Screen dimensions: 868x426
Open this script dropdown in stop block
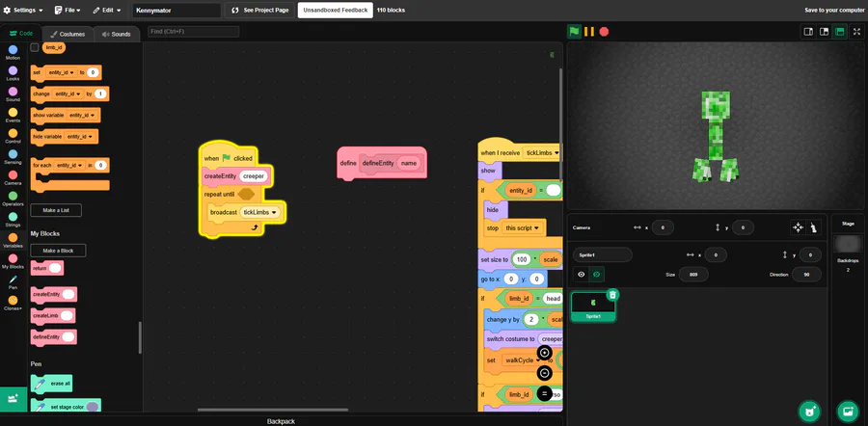tap(522, 227)
